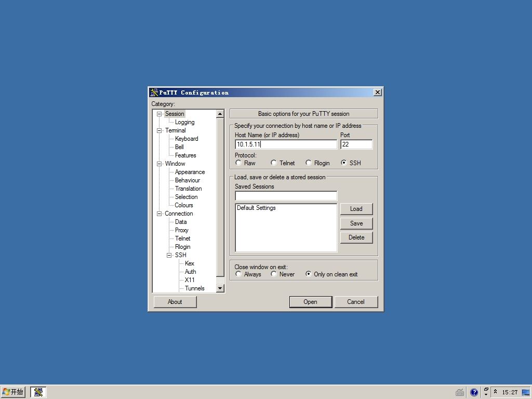Open the X11 category under SSH
This screenshot has width=532, height=399.
click(190, 280)
